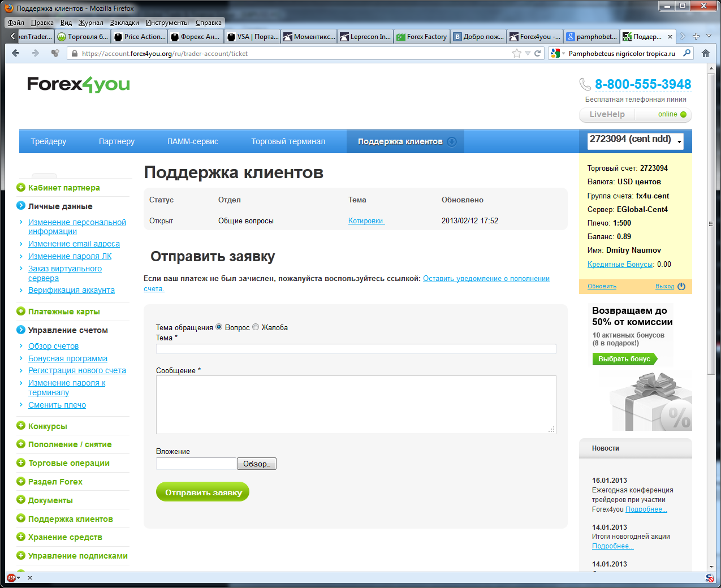
Task: Click the green plus icon beside Конкурсы
Action: [21, 426]
